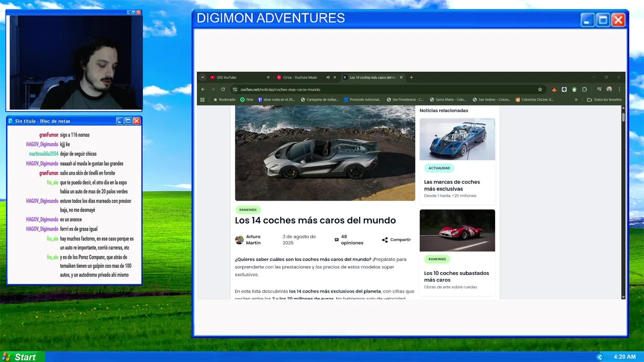Click the red extension icon beside bookmark star
This screenshot has height=362, width=644.
click(x=554, y=89)
